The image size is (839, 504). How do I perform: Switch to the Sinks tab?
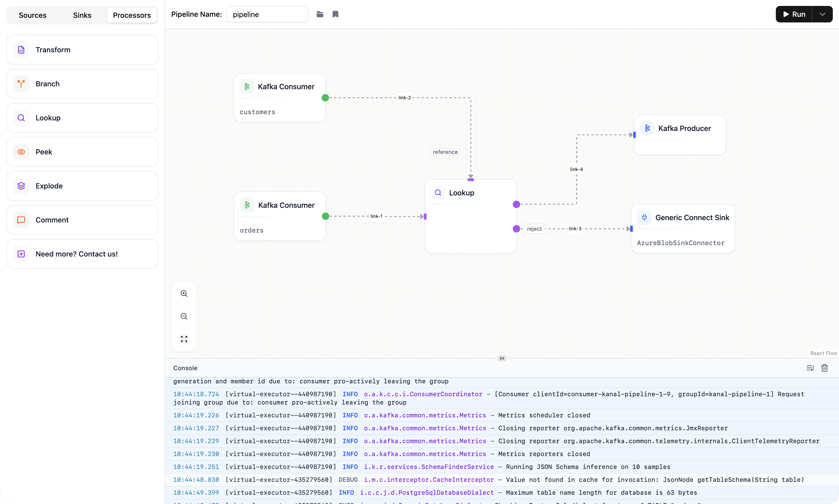(82, 15)
